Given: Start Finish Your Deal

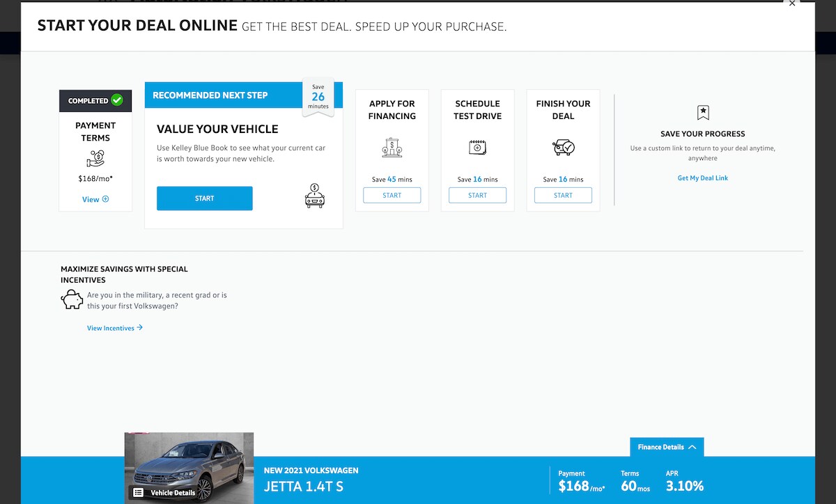Looking at the screenshot, I should click(563, 196).
